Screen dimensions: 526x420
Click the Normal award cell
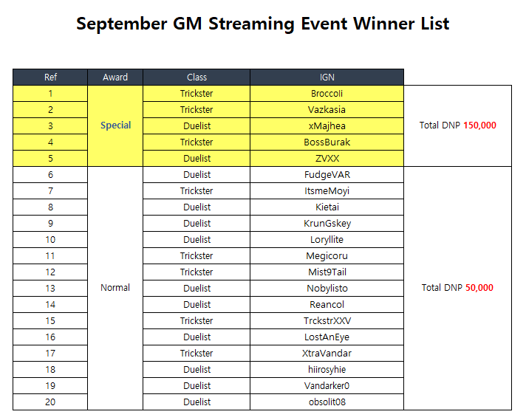pyautogui.click(x=115, y=288)
